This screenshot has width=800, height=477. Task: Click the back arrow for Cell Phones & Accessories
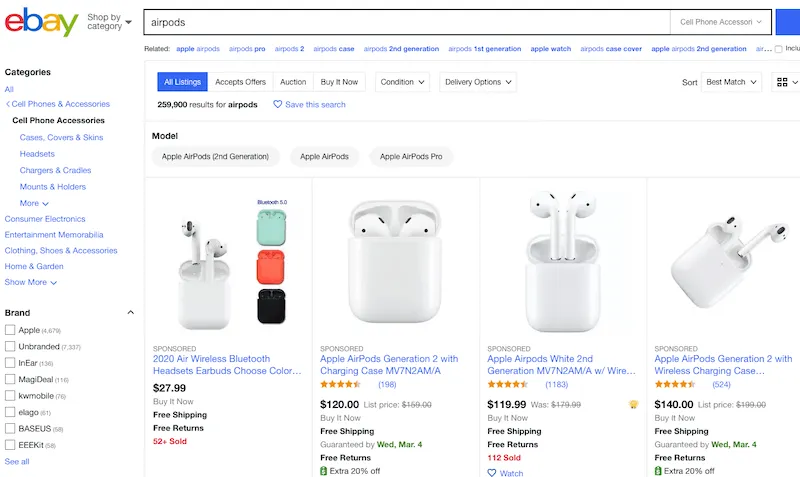8,104
